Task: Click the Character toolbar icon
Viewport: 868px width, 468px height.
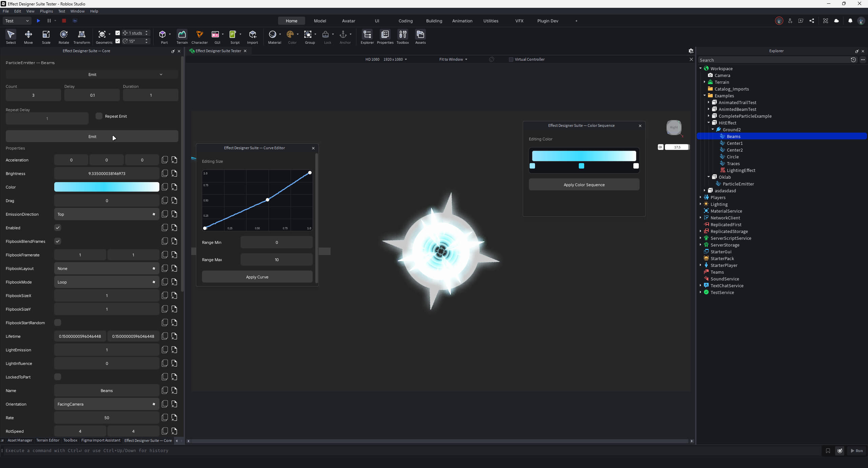Action: (x=200, y=37)
